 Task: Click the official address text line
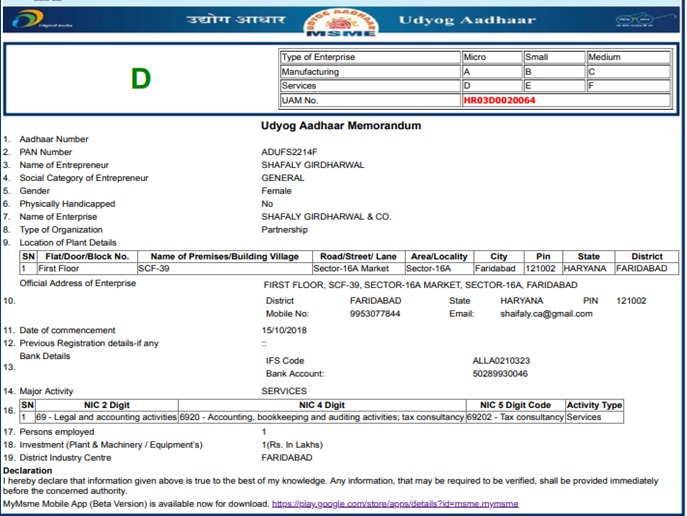(420, 285)
